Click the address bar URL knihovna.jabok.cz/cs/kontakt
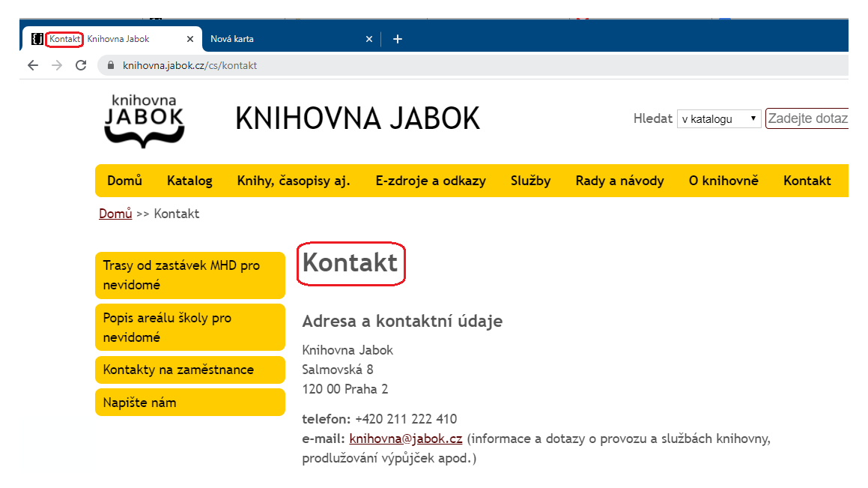Screen dimensions: 868x488 190,65
